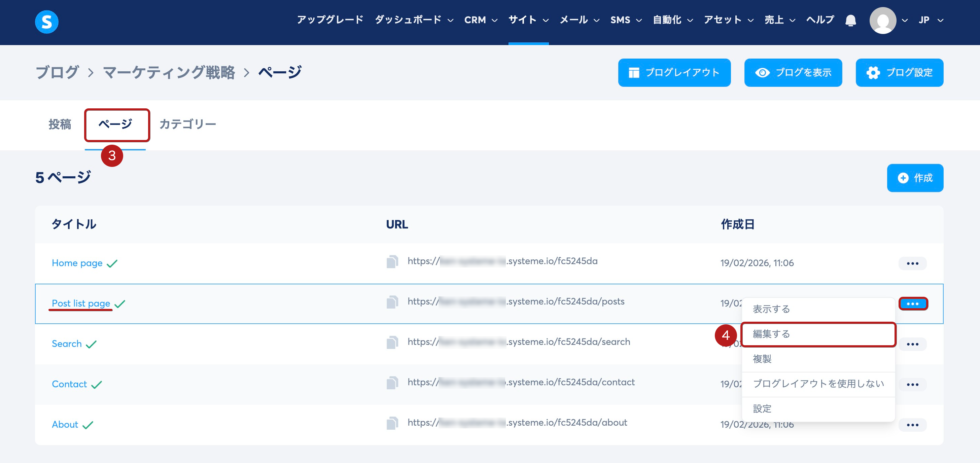
Task: Click the Systeme.io S logo
Action: click(x=46, y=22)
